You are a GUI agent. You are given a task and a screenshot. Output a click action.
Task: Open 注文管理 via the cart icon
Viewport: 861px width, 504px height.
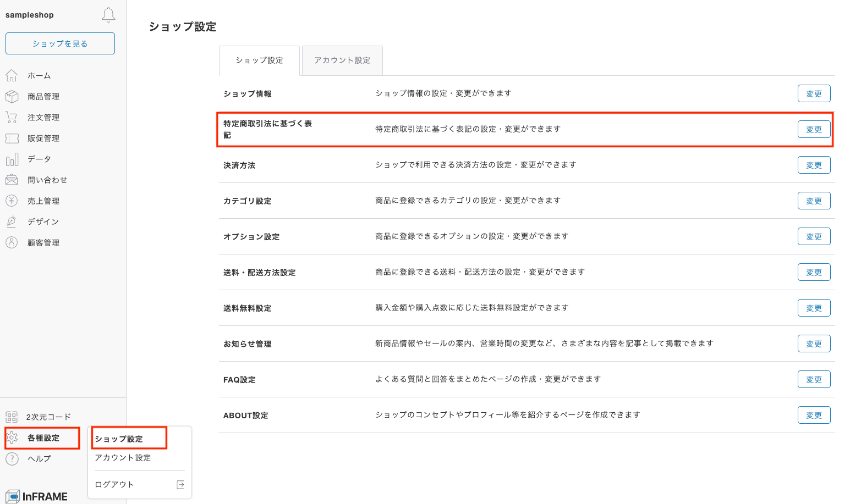click(x=12, y=117)
